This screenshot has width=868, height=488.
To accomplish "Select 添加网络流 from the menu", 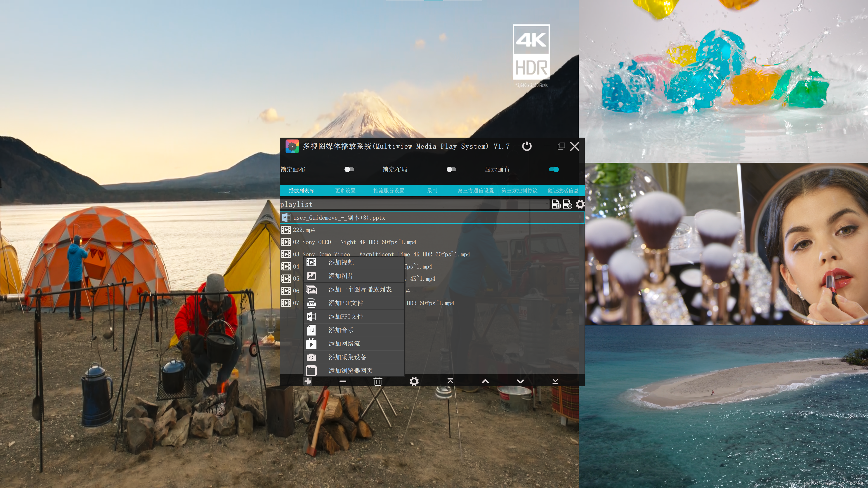I will coord(344,343).
